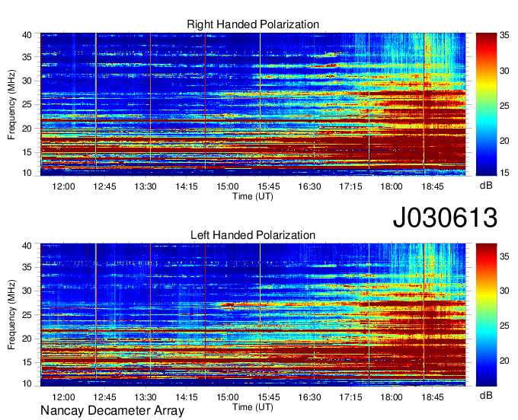Viewport: 518px width, 420px height.
Task: Click the Frequency (MHz) label of the bottom plot
Action: (x=11, y=315)
